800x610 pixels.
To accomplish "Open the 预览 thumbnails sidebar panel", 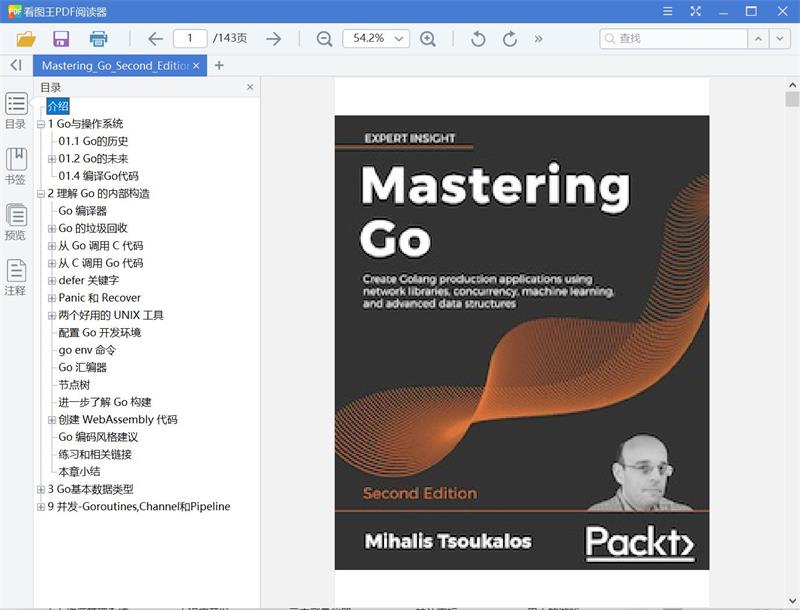I will point(16,222).
